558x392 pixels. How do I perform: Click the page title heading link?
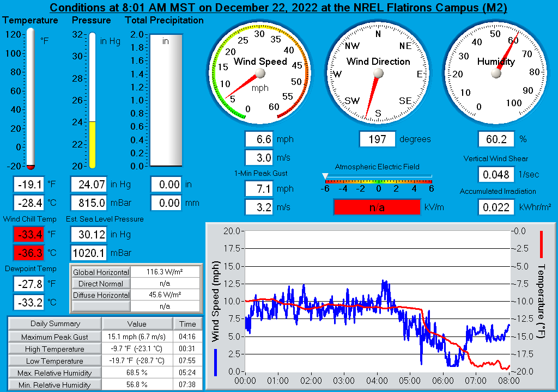tap(278, 8)
